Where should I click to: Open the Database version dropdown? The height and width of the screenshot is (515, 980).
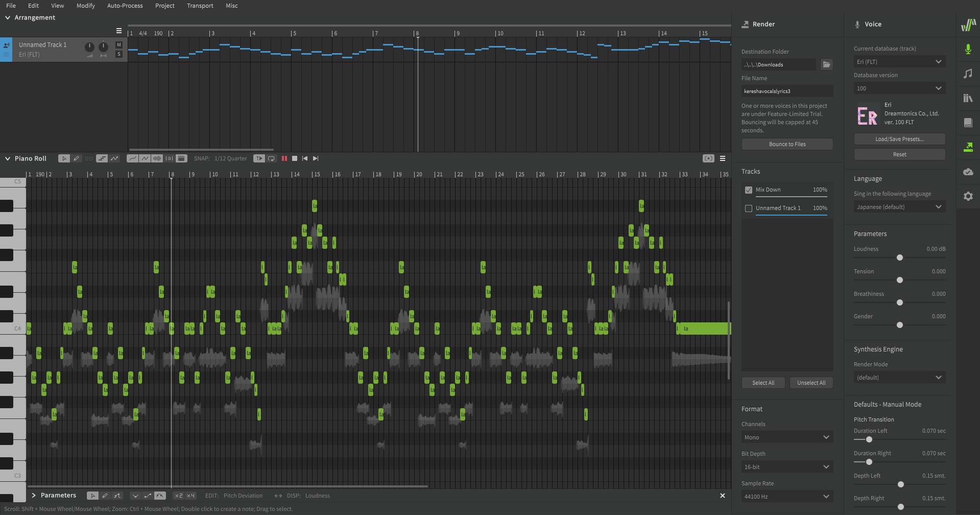click(x=899, y=88)
